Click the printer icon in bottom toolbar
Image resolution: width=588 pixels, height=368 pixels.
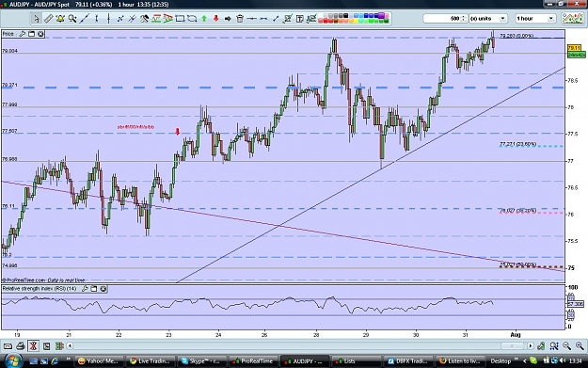tap(21, 345)
